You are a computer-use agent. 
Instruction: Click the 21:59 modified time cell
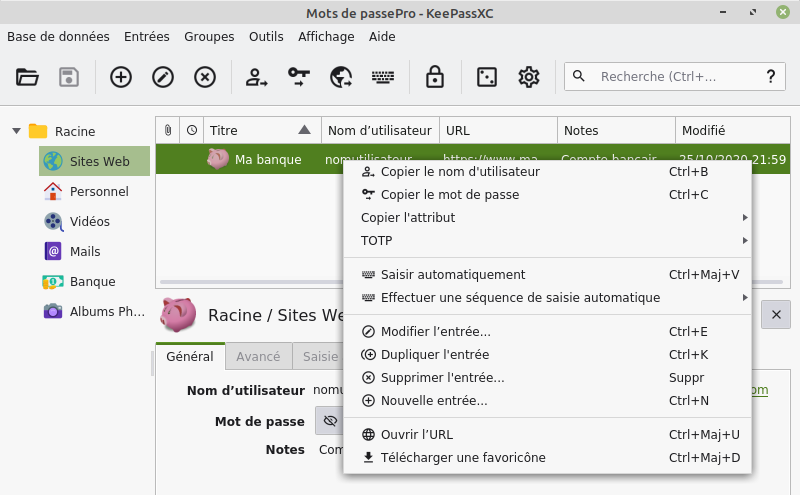[x=769, y=160]
